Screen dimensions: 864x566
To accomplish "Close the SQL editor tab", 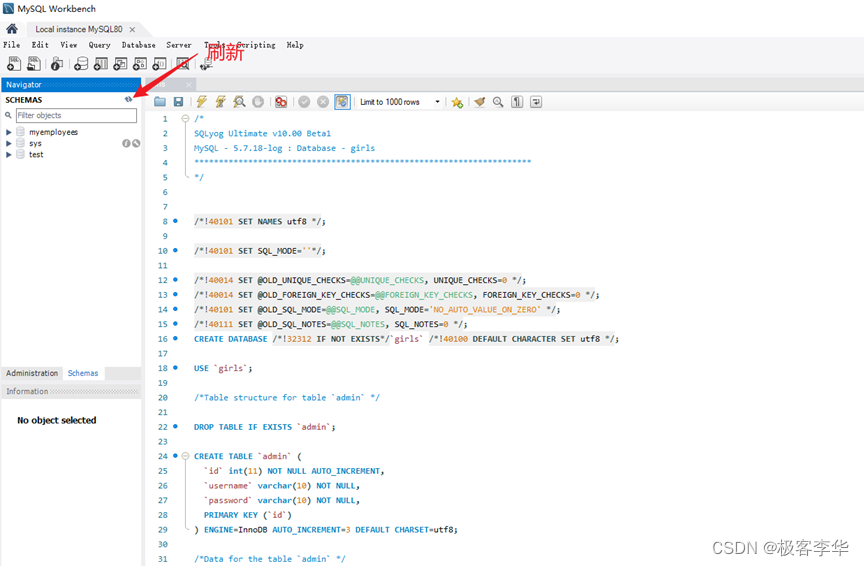I will (x=189, y=84).
